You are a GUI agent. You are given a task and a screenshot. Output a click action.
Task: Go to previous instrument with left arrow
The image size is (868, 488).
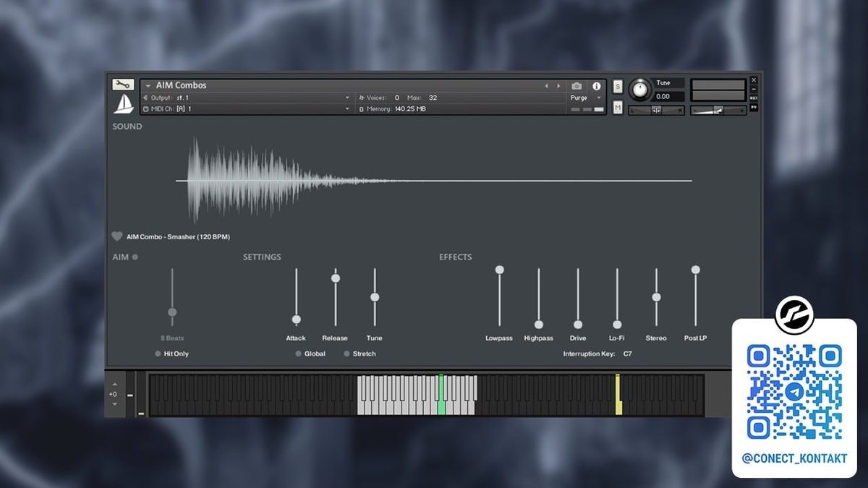point(547,86)
